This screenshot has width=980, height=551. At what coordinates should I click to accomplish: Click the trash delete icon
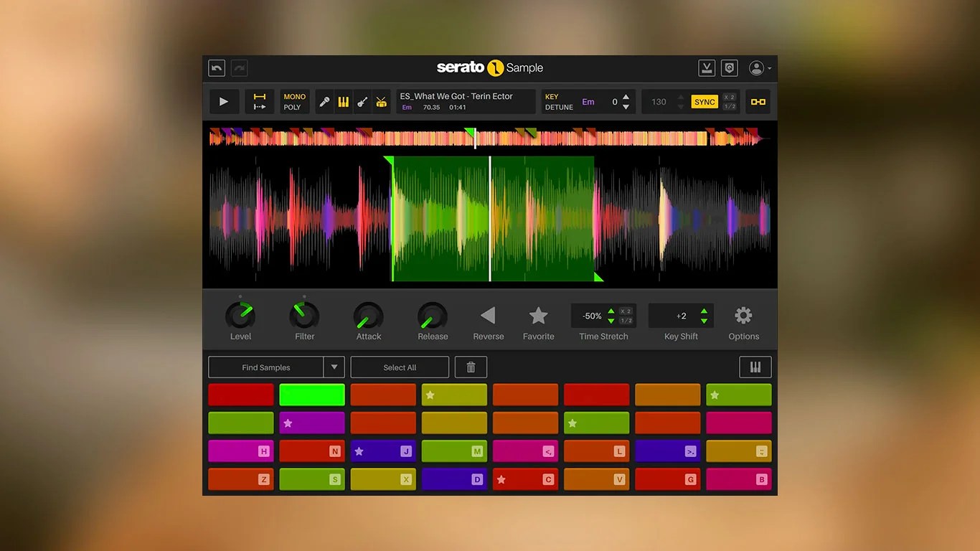point(471,367)
